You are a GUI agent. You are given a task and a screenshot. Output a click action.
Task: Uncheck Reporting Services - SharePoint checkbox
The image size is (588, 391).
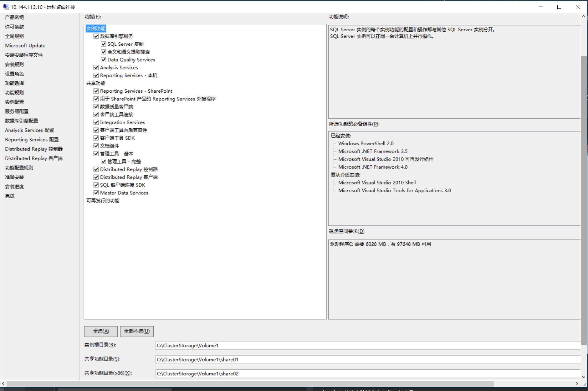[x=96, y=91]
